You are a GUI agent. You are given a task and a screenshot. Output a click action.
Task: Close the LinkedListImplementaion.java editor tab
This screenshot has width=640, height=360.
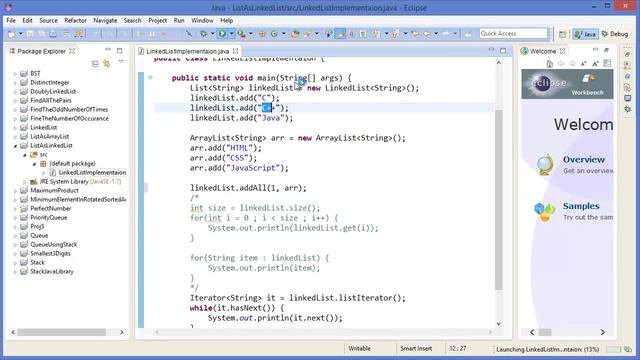[236, 51]
